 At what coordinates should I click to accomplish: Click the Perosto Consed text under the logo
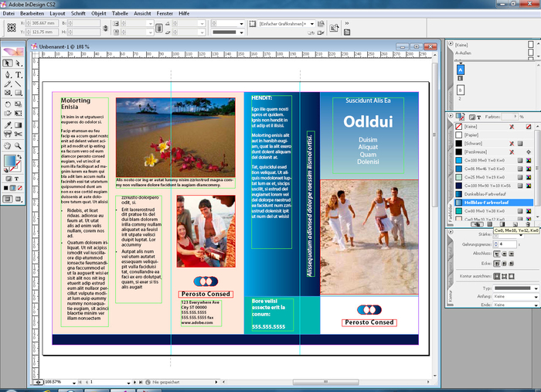(x=205, y=294)
